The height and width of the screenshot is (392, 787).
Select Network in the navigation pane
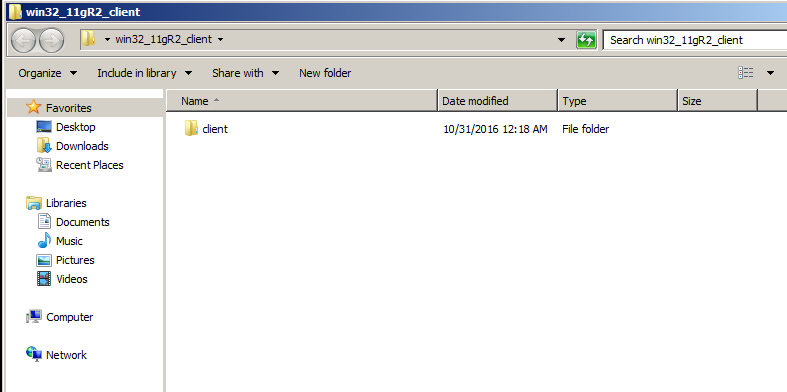click(66, 355)
